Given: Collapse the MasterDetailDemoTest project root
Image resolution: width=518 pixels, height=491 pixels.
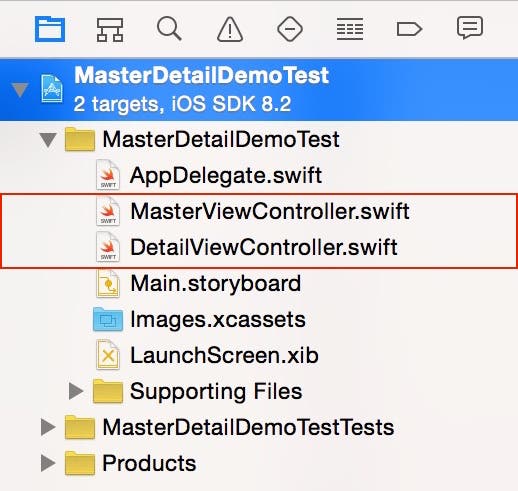Looking at the screenshot, I should point(20,90).
